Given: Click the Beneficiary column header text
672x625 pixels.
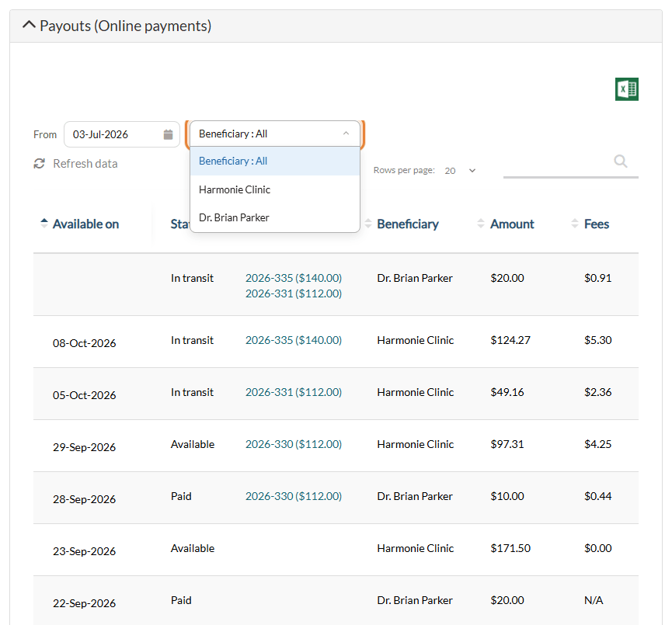Looking at the screenshot, I should click(408, 224).
